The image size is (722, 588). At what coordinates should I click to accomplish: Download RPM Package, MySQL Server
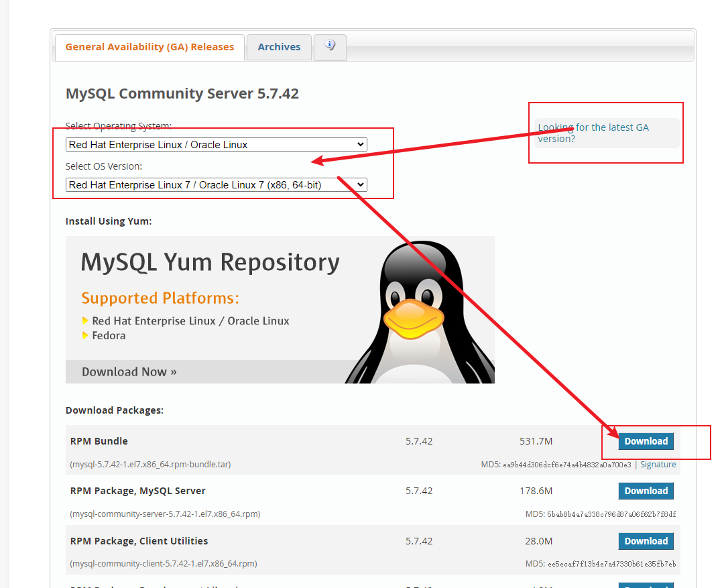pyautogui.click(x=646, y=491)
